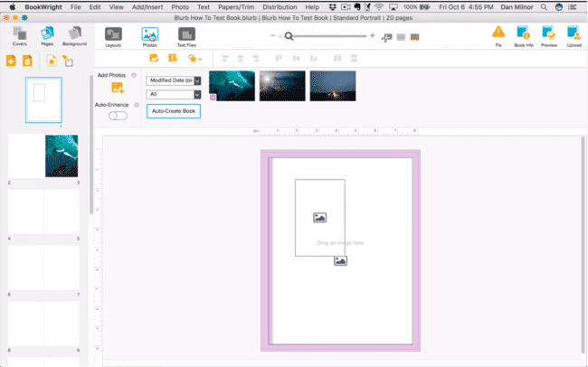Click the zoom out minus icon
Image resolution: width=588 pixels, height=367 pixels.
pyautogui.click(x=272, y=35)
